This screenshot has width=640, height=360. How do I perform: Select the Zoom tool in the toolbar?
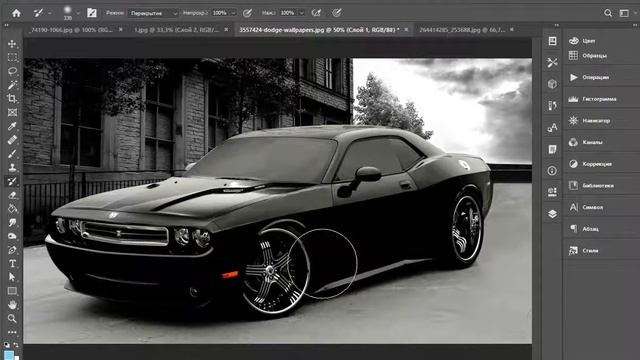(12, 318)
